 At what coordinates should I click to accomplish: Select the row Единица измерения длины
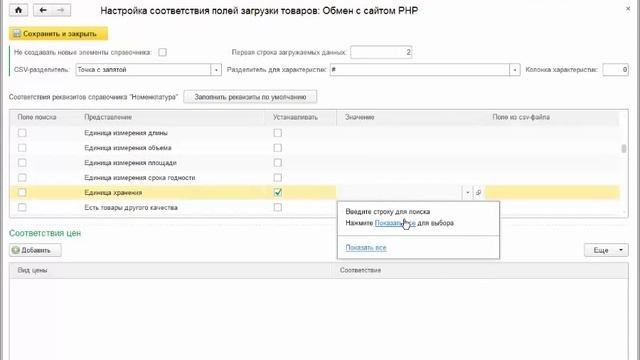coord(314,133)
